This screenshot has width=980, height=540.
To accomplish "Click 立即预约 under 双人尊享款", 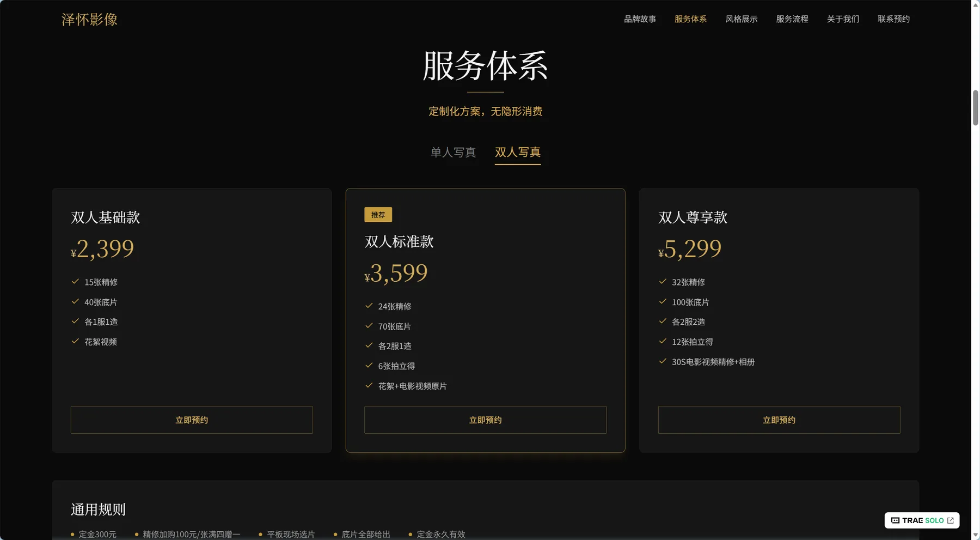I will [779, 420].
